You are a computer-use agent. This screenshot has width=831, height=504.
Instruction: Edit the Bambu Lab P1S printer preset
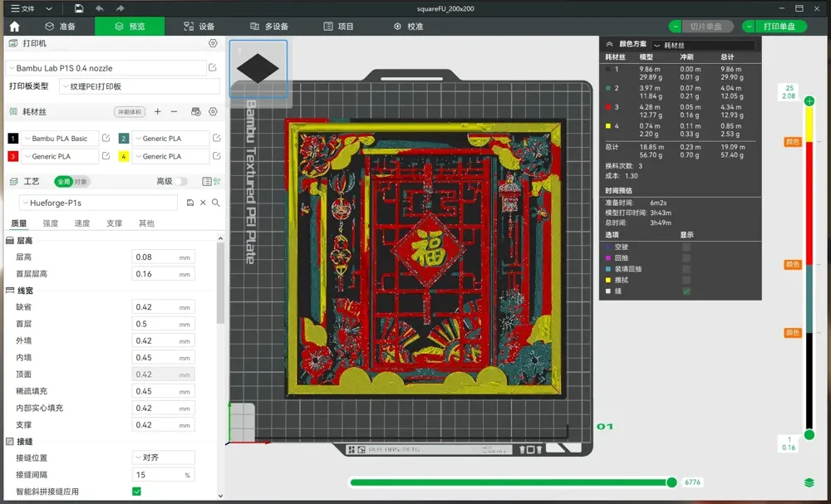point(213,68)
